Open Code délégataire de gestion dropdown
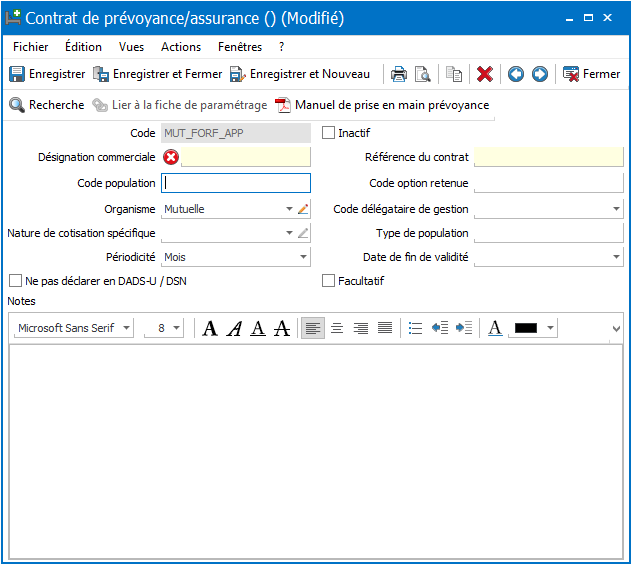The height and width of the screenshot is (565, 632). [616, 209]
